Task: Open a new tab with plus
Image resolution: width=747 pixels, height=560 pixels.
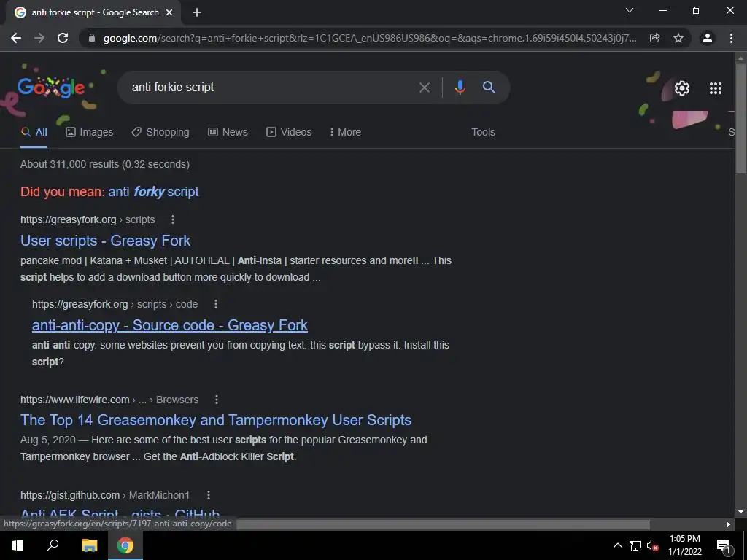Action: click(197, 13)
